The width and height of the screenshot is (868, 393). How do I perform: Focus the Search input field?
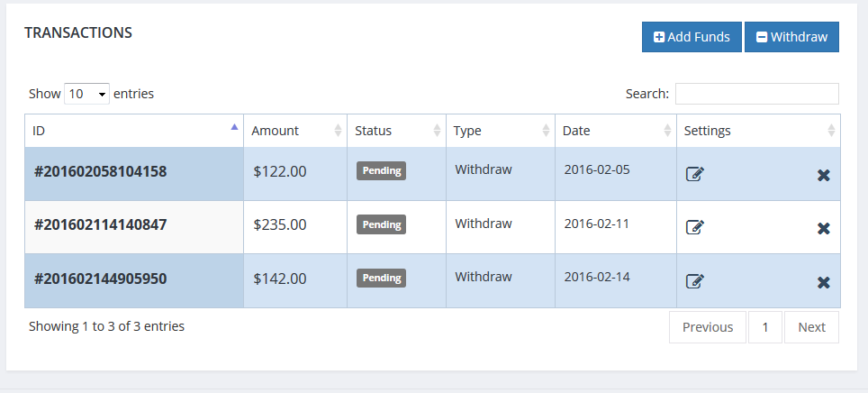tap(756, 94)
